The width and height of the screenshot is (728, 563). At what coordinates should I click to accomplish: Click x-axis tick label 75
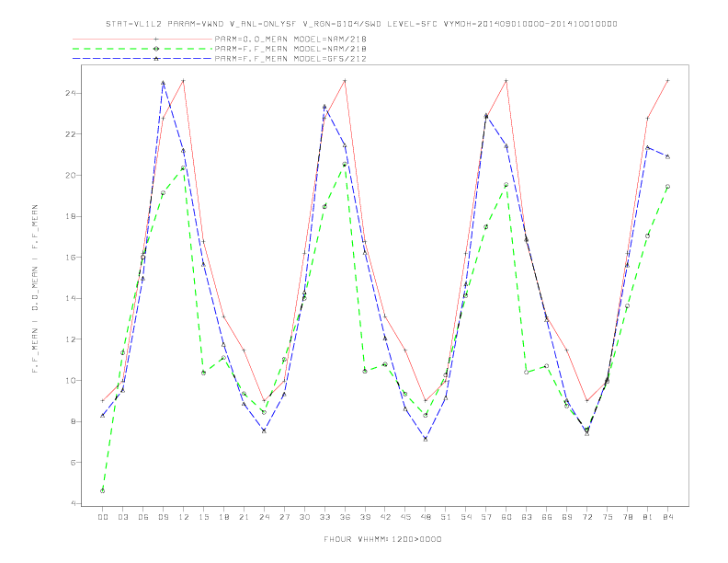(608, 517)
